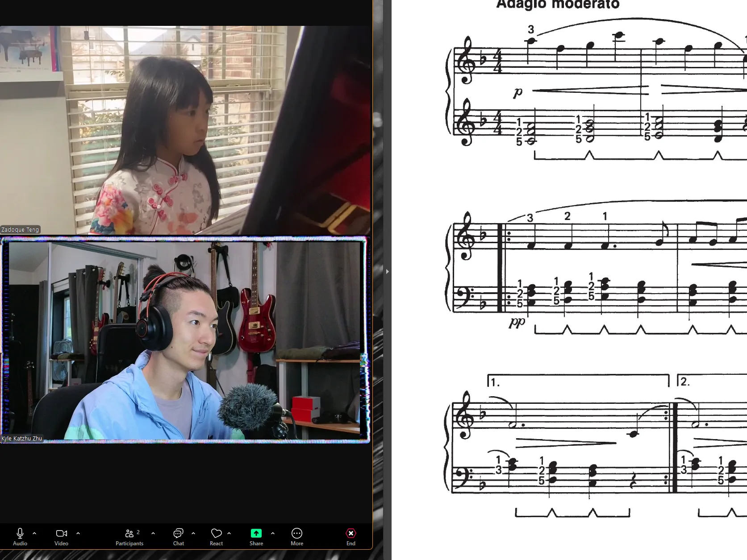Click the Adagio moderato tempo heading
This screenshot has height=560, width=747.
(x=558, y=4)
